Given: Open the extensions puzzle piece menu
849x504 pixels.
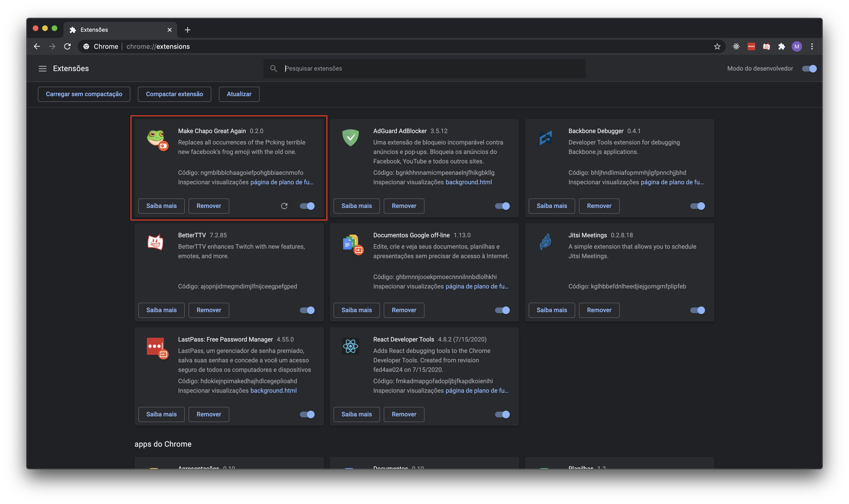Looking at the screenshot, I should pos(782,46).
